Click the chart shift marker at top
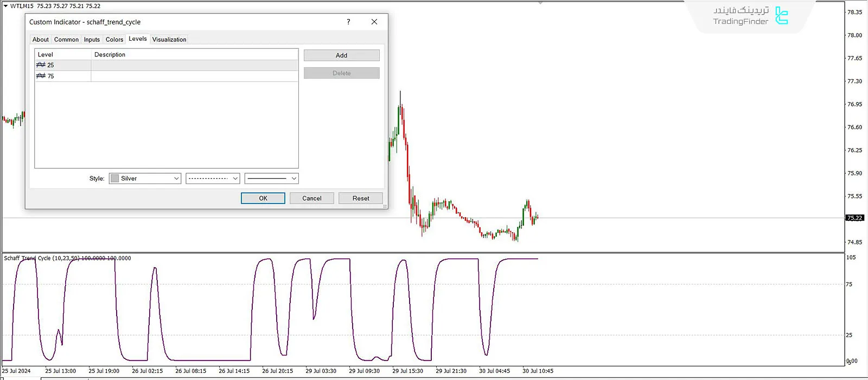 [540, 3]
